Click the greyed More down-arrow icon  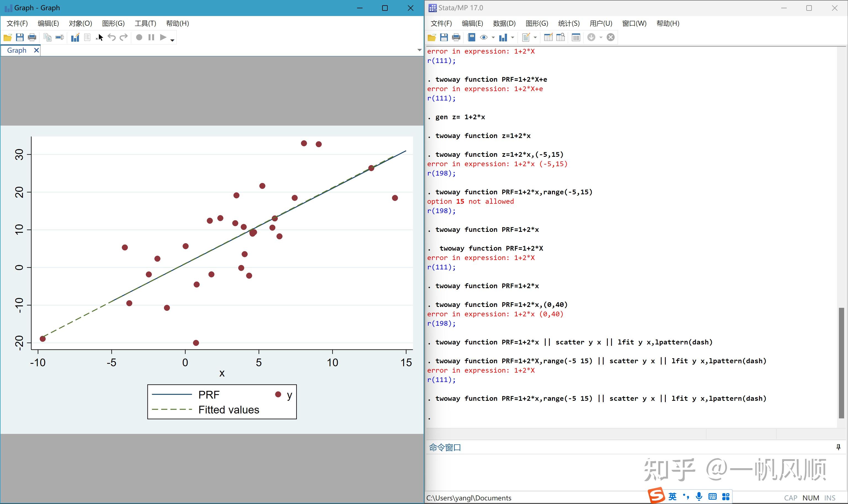[591, 37]
